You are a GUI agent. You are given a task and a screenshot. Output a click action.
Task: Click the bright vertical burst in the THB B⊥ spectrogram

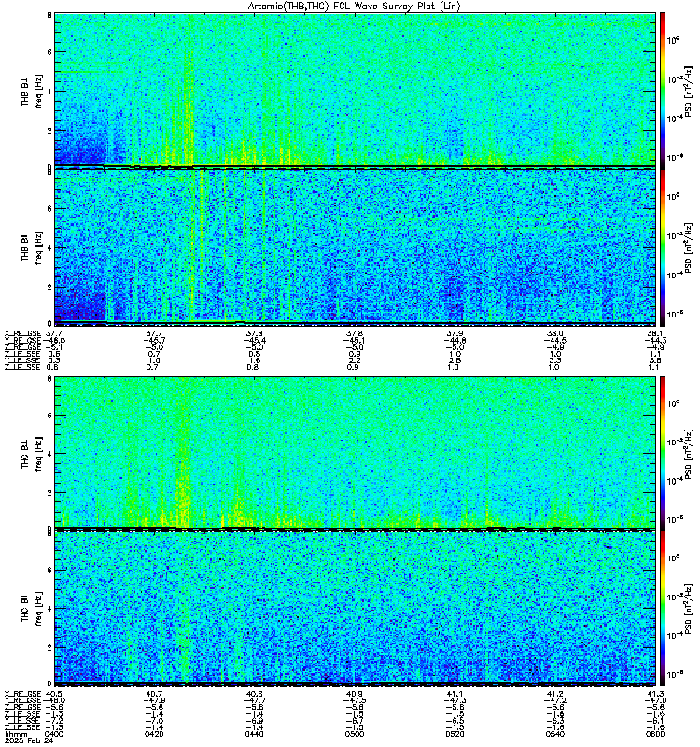pyautogui.click(x=189, y=91)
